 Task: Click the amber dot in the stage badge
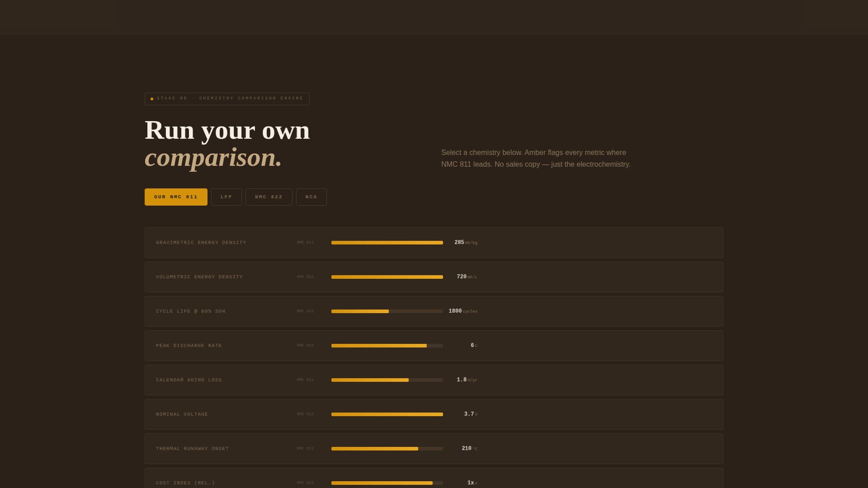tap(151, 99)
